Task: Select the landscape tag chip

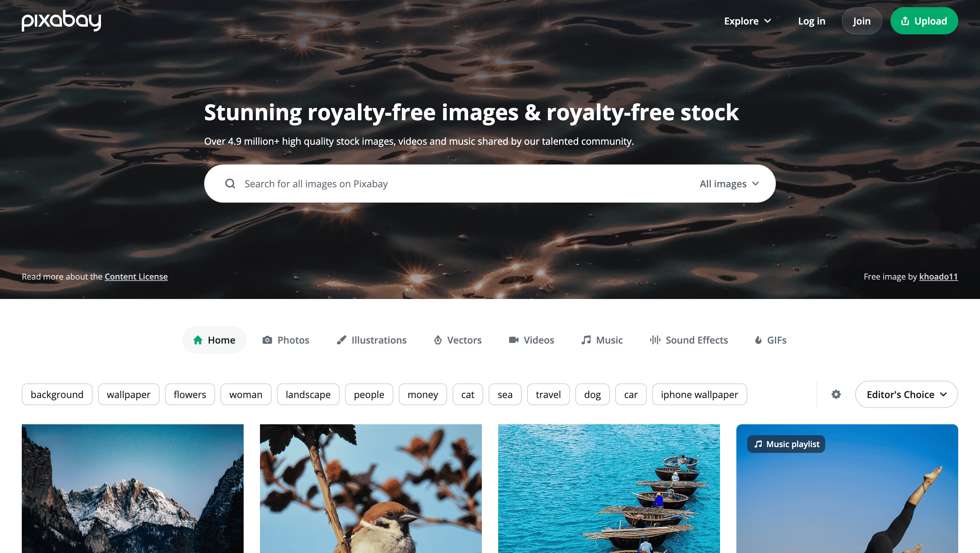Action: click(x=308, y=394)
